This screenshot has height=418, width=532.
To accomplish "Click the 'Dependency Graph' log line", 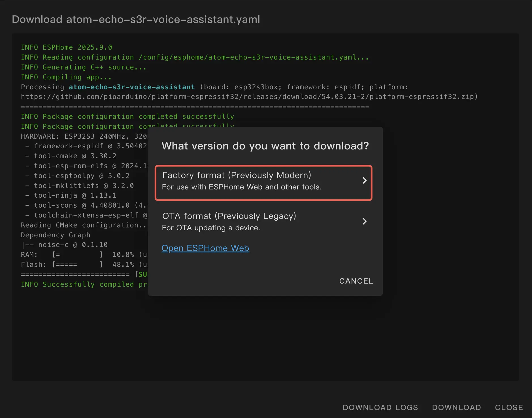I will (x=56, y=235).
